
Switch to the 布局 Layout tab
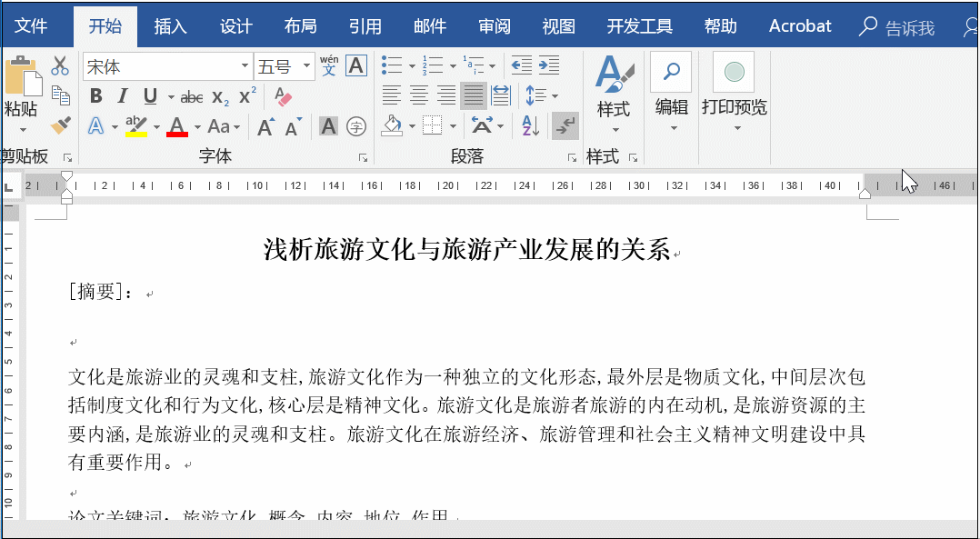point(300,26)
